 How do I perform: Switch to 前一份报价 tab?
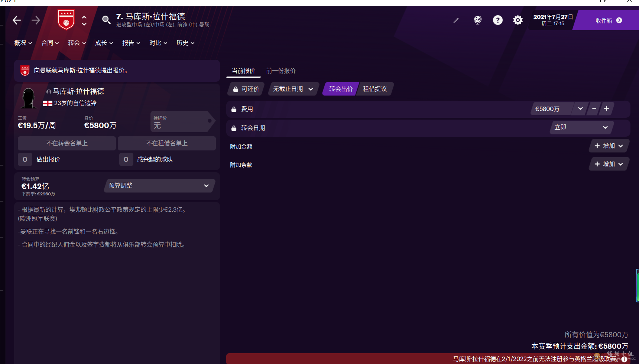coord(281,71)
